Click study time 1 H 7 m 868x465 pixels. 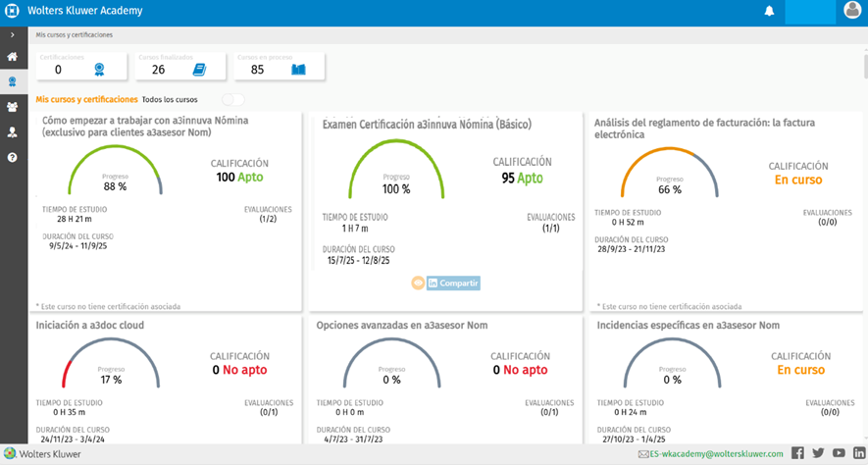(x=355, y=228)
